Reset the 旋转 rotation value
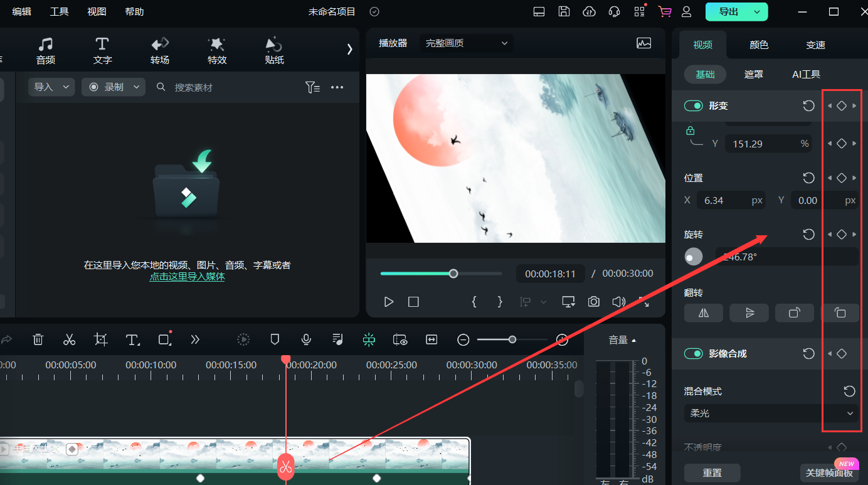 (x=809, y=234)
